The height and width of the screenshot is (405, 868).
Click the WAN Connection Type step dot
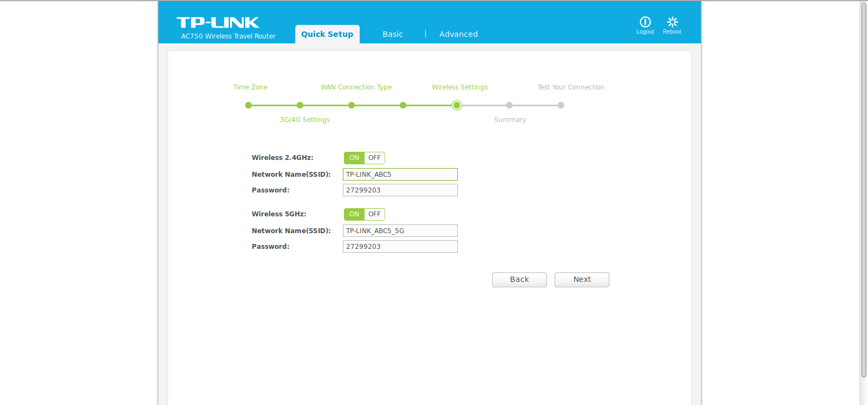click(352, 105)
